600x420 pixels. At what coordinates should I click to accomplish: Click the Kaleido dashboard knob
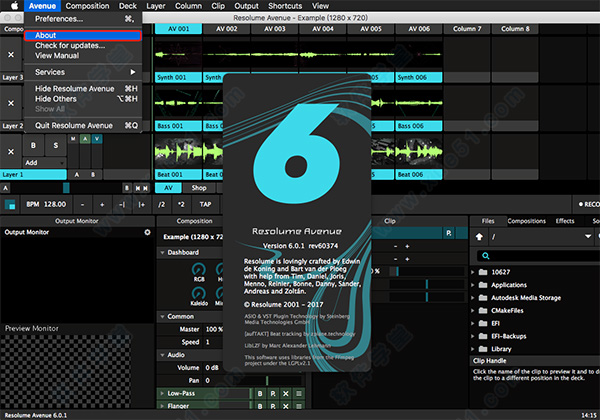click(x=199, y=293)
